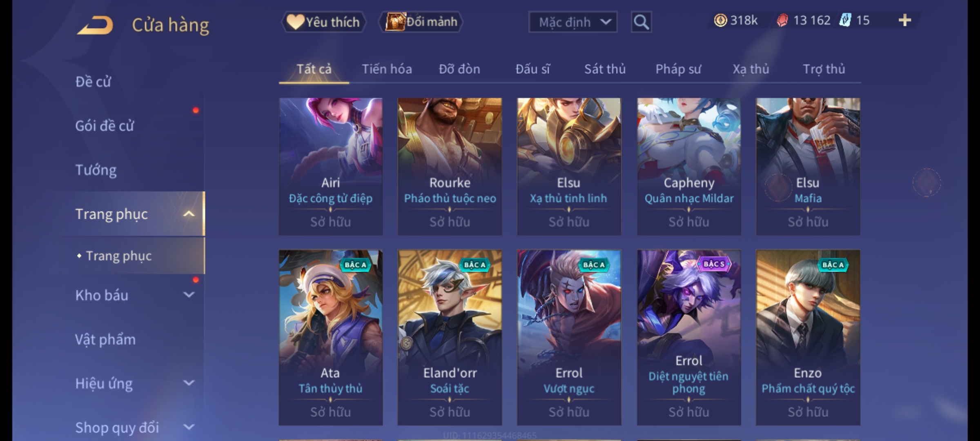Tap the gold coin balance icon

click(x=720, y=20)
